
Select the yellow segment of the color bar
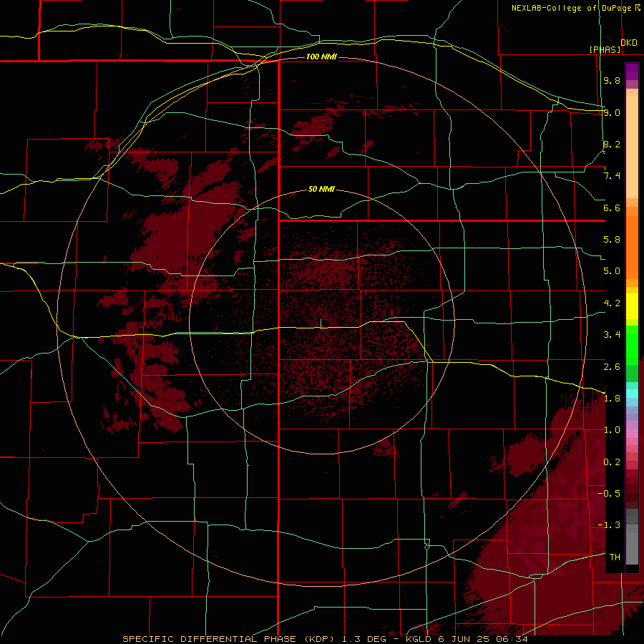pos(632,306)
